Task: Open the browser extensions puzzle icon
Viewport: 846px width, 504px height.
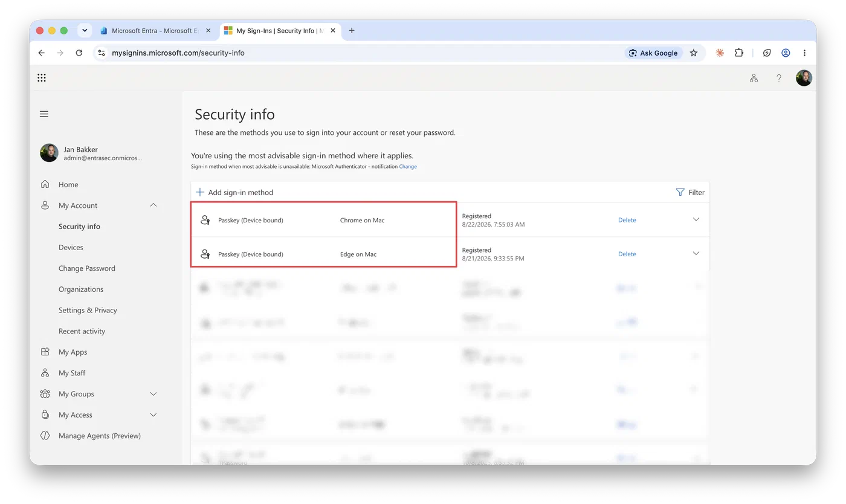Action: point(739,53)
